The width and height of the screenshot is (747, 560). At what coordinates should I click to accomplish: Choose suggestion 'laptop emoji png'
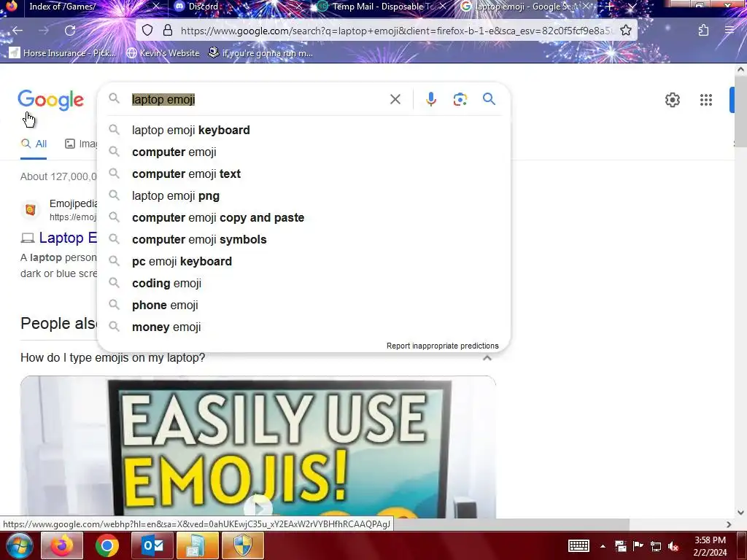coord(303,195)
